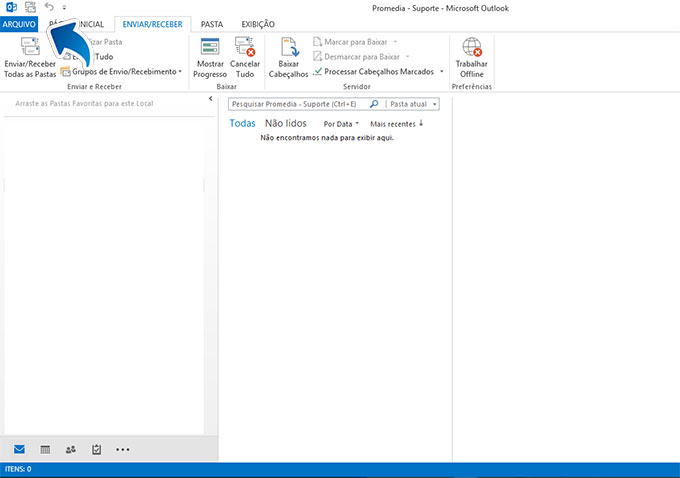Click 'Não encontramos nada para exibir aqui' text
The height and width of the screenshot is (478, 680).
(x=327, y=138)
